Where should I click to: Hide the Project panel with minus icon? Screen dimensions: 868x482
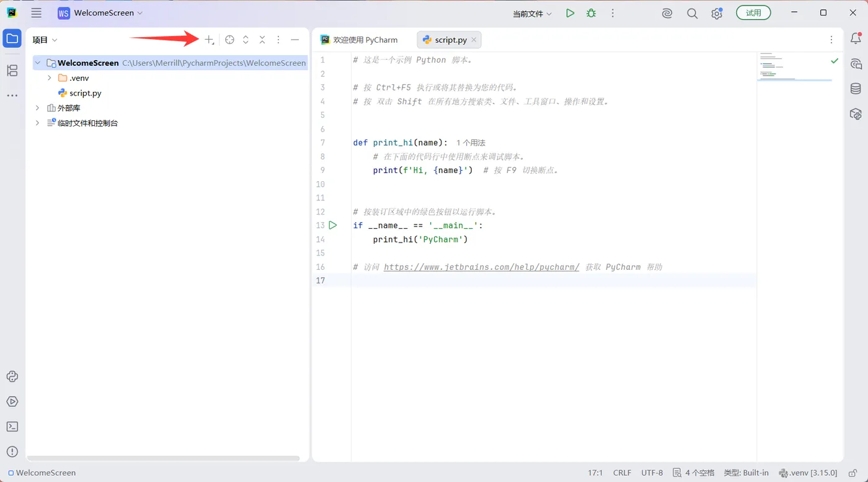coord(295,40)
